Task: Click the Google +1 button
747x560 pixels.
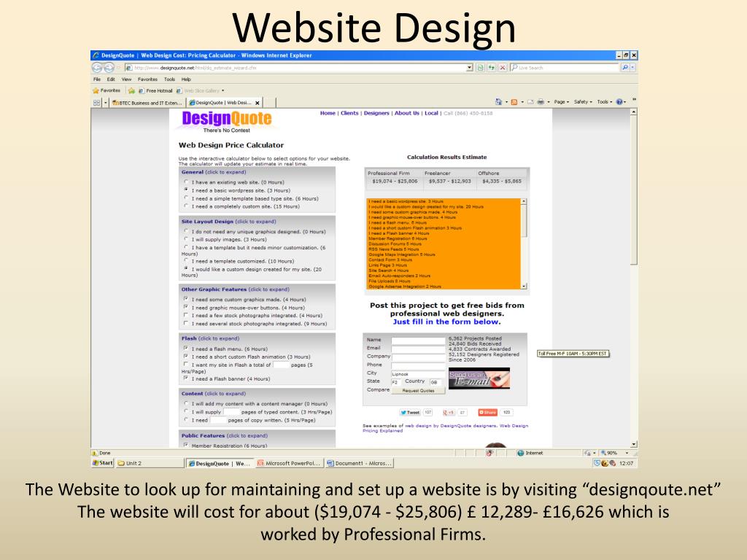Action: pos(449,413)
